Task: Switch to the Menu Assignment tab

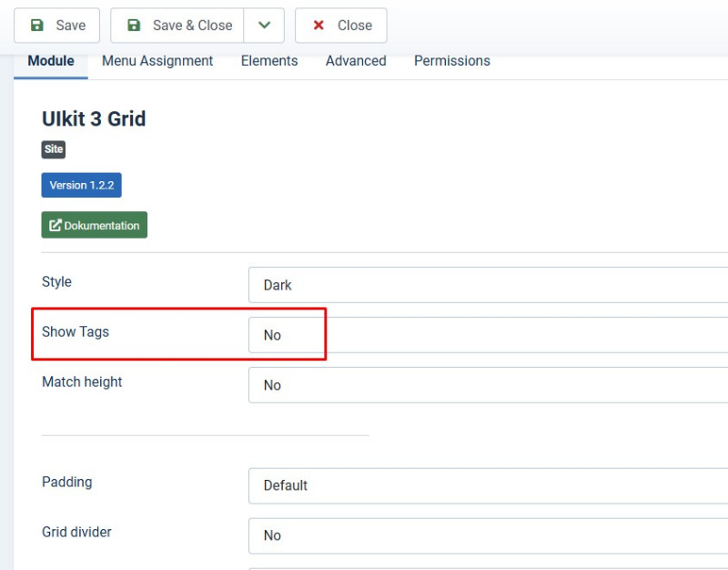Action: [x=157, y=61]
